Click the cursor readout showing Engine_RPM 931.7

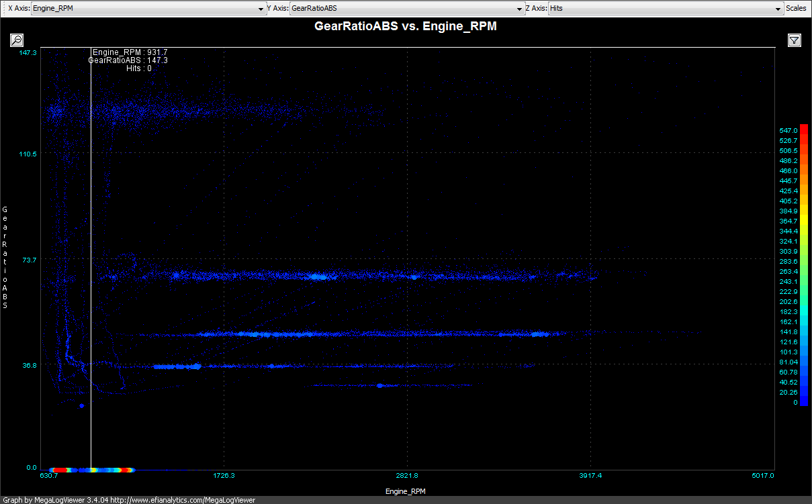point(130,52)
